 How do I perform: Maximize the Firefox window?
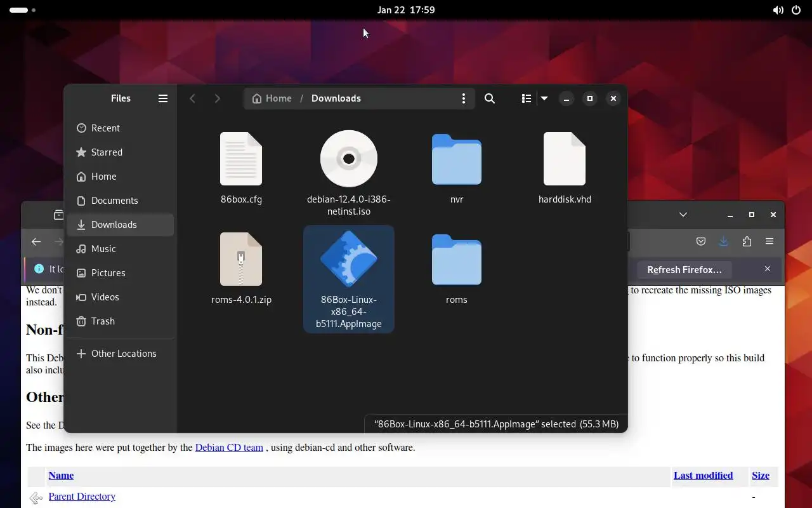[752, 215]
